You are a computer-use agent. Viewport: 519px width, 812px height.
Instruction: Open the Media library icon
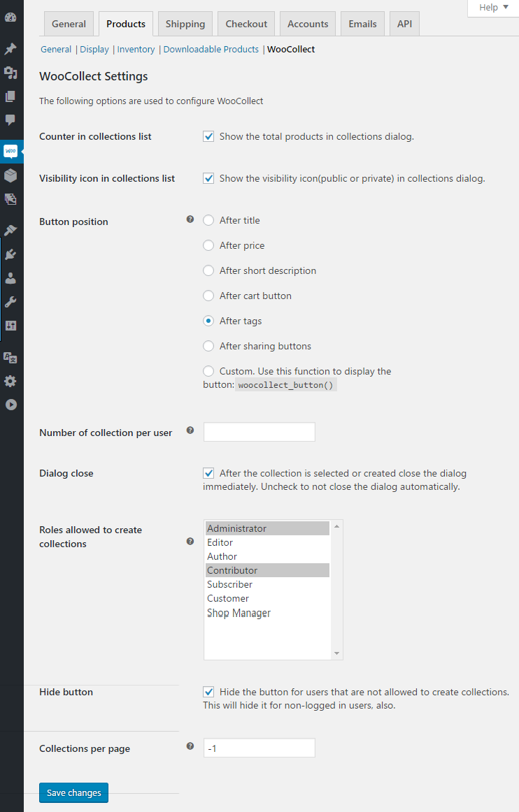pos(10,73)
